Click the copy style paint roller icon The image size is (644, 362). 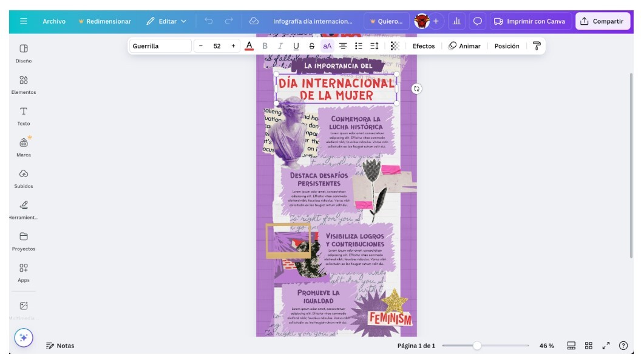pos(537,46)
